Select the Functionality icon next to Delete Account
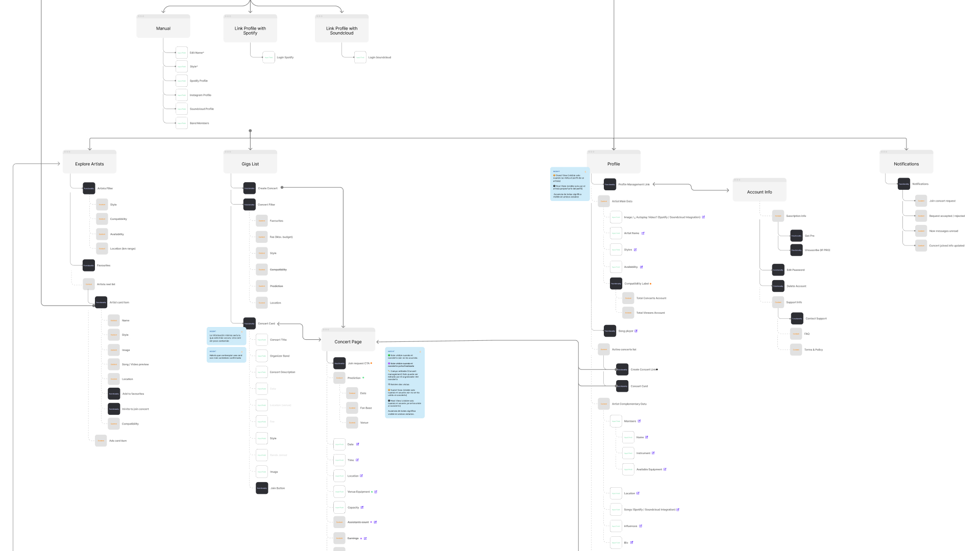Viewport: 980px width, 551px height. coord(778,286)
